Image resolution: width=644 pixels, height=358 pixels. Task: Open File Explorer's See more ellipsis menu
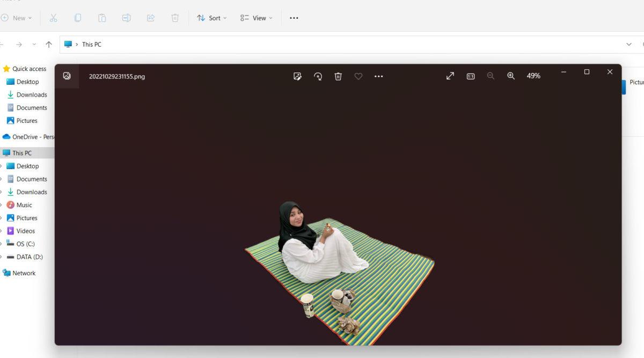294,18
